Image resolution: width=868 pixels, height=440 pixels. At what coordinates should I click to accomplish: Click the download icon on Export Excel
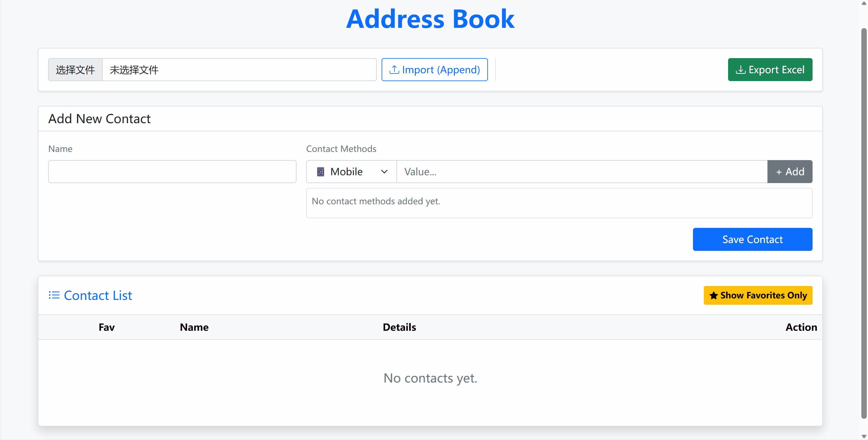tap(740, 70)
